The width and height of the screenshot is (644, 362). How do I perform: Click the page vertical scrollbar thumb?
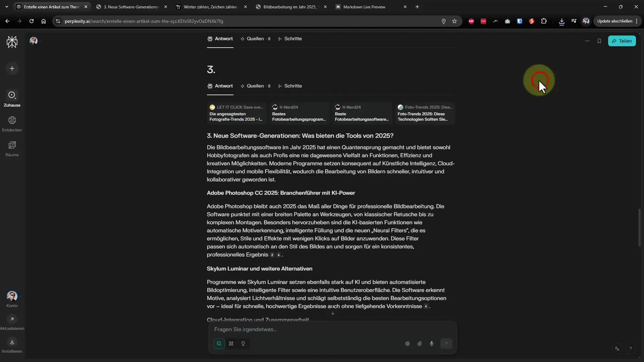tap(639, 228)
